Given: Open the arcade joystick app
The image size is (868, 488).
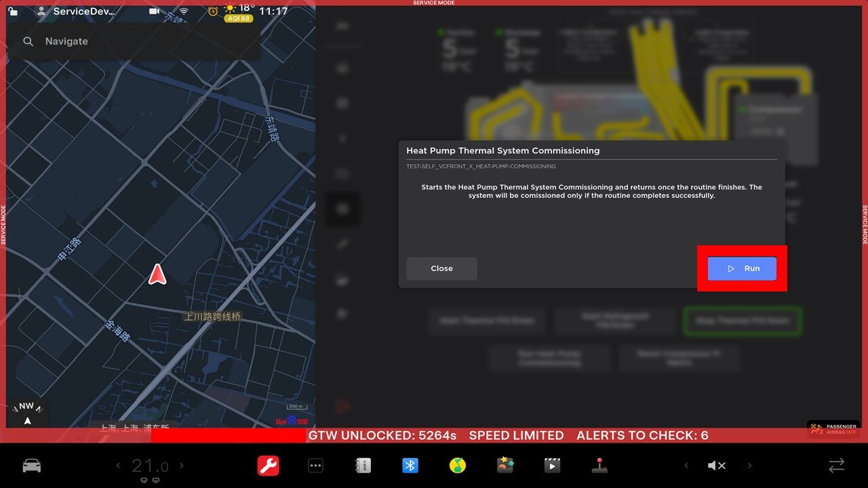Looking at the screenshot, I should click(x=599, y=466).
